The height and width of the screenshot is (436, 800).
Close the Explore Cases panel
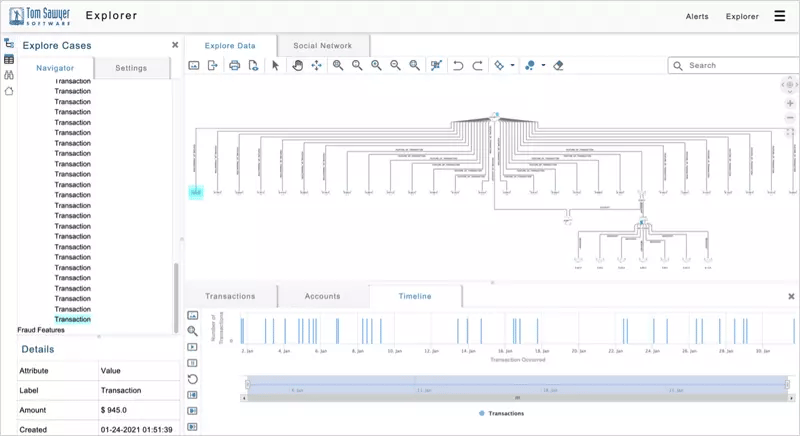coord(175,45)
